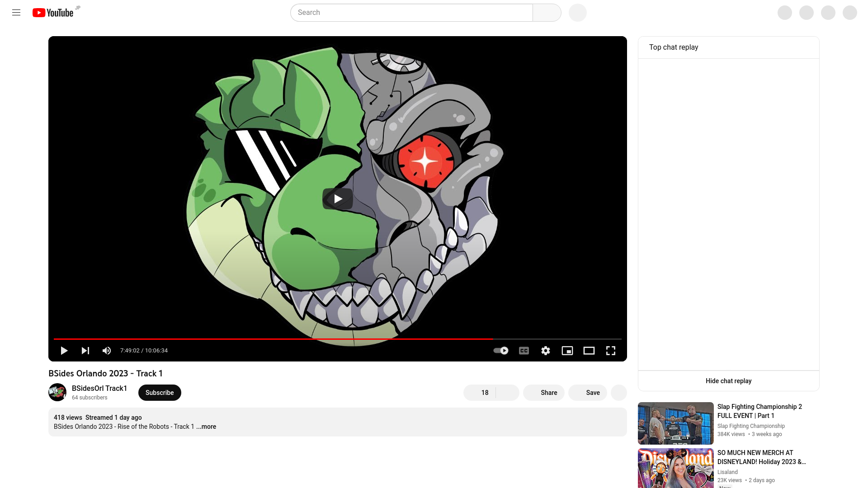The height and width of the screenshot is (488, 868).
Task: Open the BSidesOrl Track1 channel name
Action: (x=99, y=389)
